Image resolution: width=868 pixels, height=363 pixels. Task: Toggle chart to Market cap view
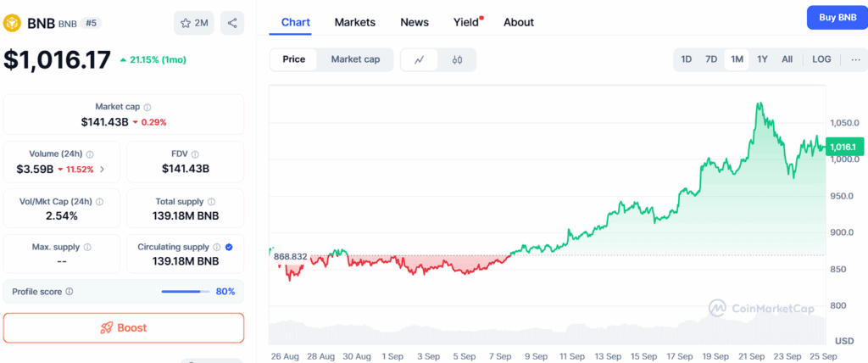click(355, 59)
